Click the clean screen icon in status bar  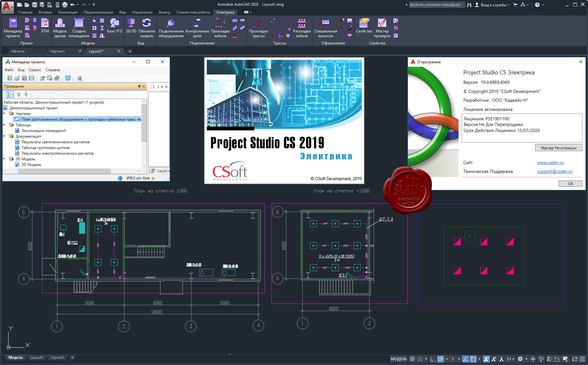coord(574,359)
